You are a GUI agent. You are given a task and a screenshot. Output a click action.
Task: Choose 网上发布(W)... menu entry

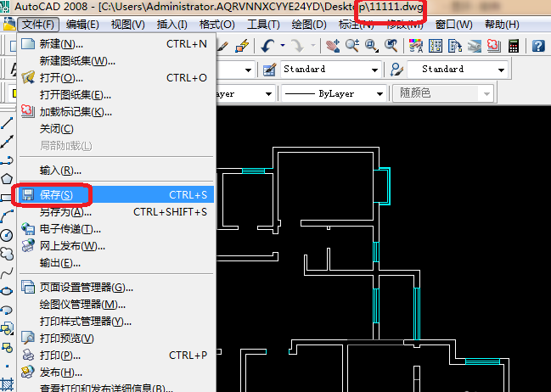tap(116, 245)
